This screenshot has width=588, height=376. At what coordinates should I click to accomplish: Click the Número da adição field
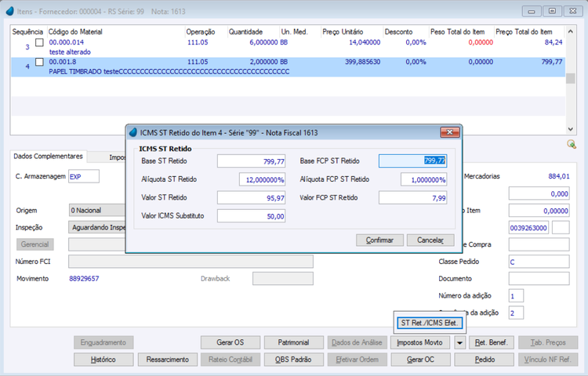pyautogui.click(x=516, y=296)
